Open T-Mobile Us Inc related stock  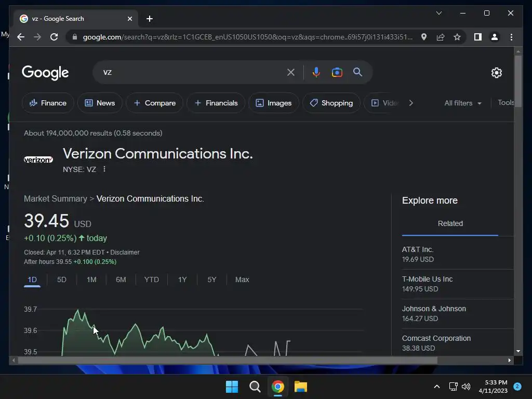[457, 284]
